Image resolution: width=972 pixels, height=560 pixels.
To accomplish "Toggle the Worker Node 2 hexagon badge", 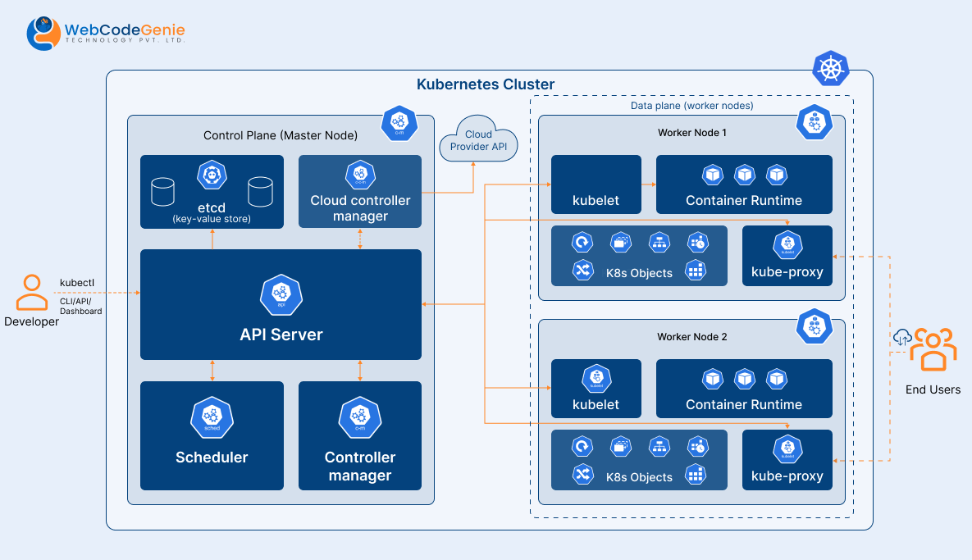I will [x=815, y=326].
